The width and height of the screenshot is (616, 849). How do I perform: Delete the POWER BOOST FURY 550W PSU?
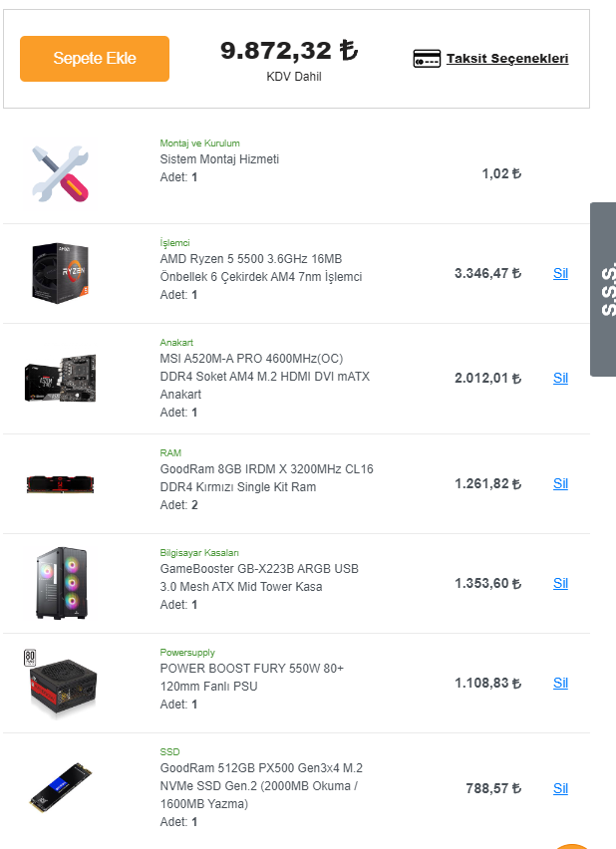(560, 683)
